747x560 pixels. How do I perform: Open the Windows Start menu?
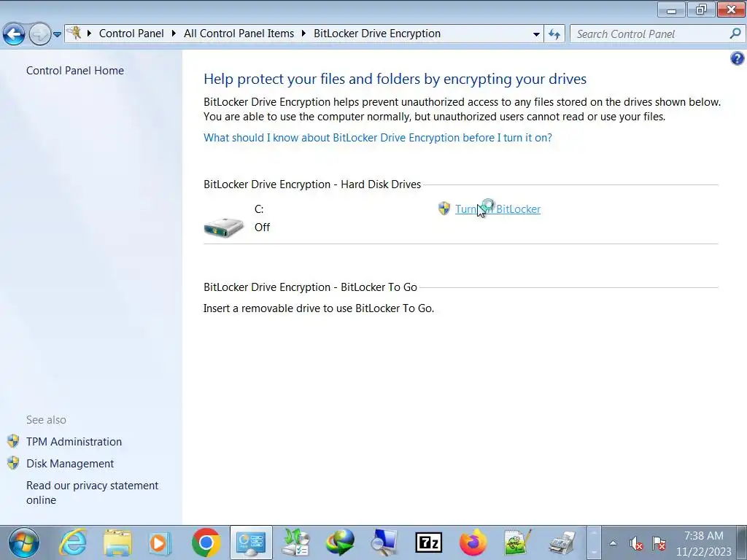coord(24,542)
